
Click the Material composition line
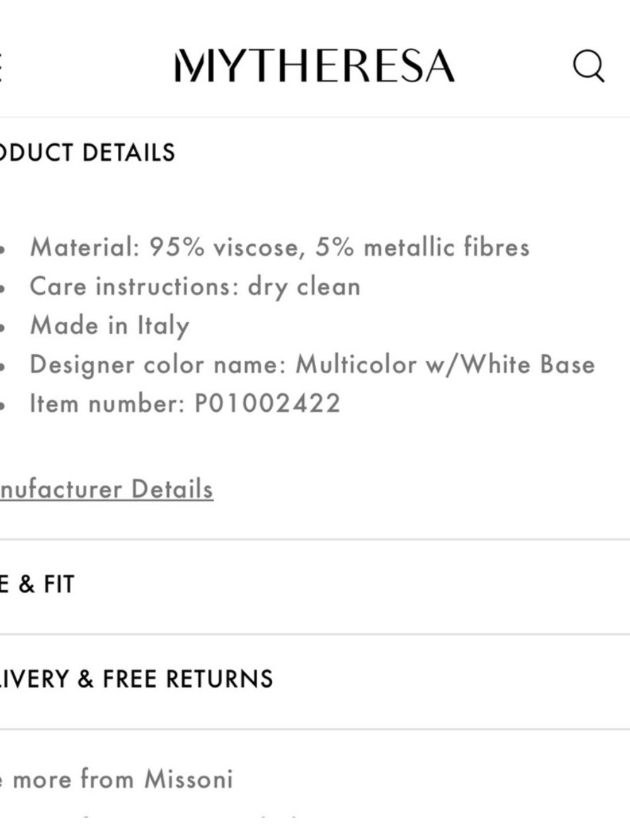pyautogui.click(x=280, y=247)
